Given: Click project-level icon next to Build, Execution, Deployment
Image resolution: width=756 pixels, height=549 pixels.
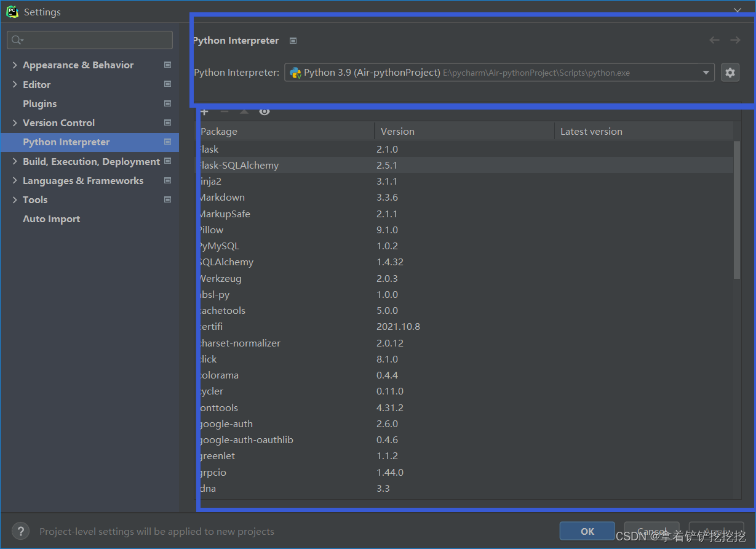Looking at the screenshot, I should [x=168, y=161].
